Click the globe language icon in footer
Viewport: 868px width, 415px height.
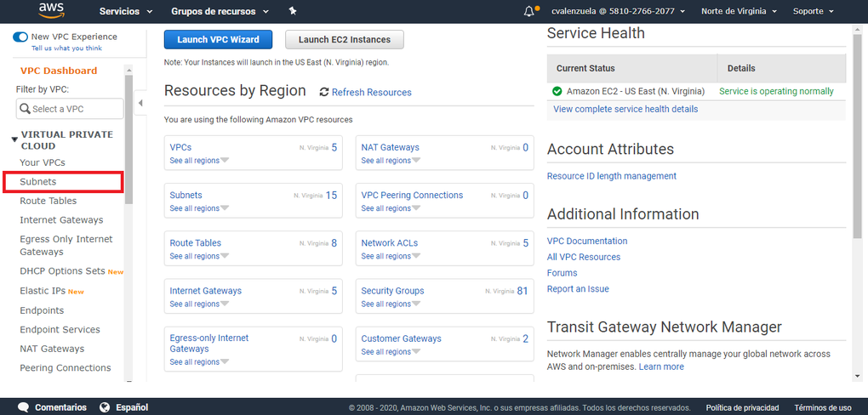105,407
